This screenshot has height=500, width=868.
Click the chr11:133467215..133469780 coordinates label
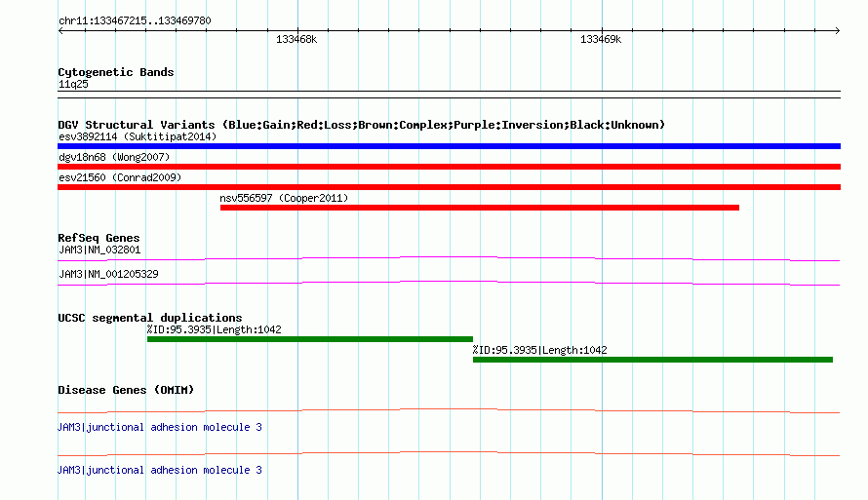(x=135, y=21)
